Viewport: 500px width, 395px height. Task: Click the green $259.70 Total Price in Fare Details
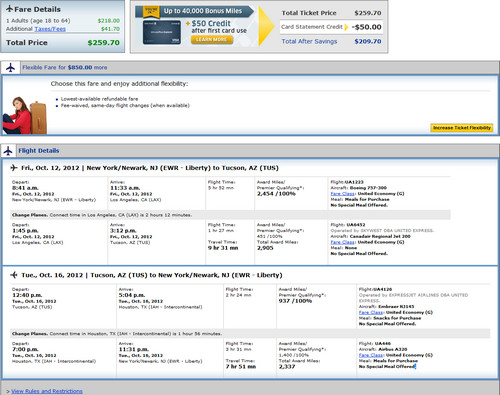pyautogui.click(x=103, y=43)
